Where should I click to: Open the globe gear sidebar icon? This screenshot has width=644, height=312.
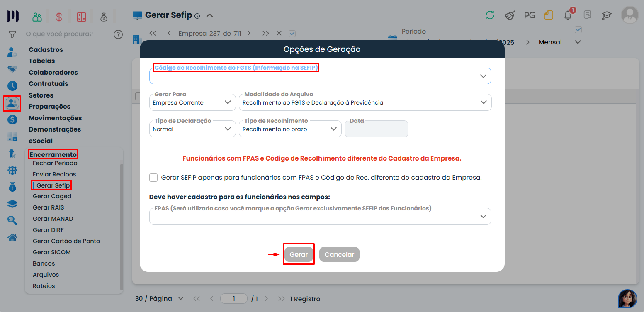(12, 171)
